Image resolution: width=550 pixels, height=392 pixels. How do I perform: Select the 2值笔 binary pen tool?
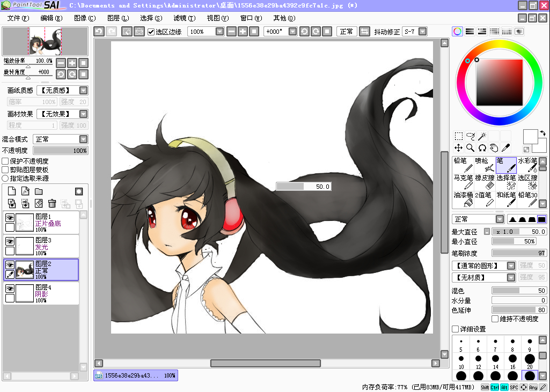tap(485, 199)
